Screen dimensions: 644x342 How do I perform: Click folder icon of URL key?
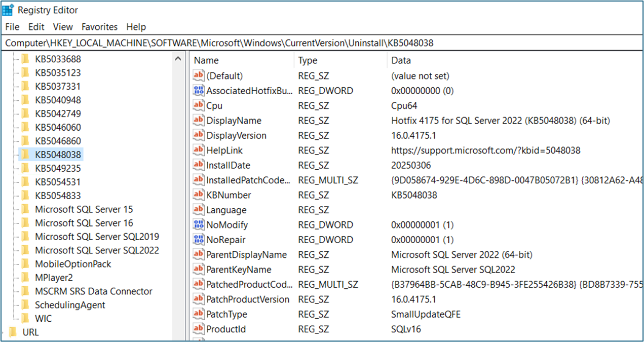click(x=13, y=332)
